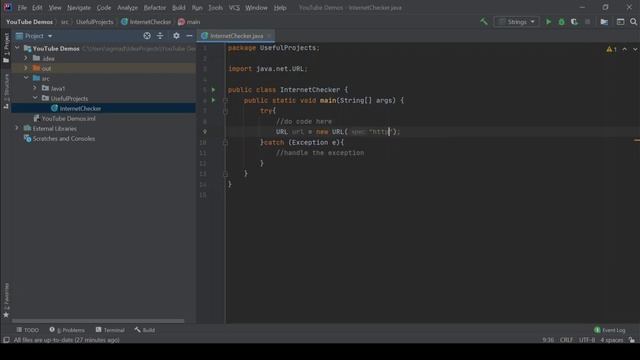
Task: Go to next highlighted error arrow
Action: [x=635, y=49]
